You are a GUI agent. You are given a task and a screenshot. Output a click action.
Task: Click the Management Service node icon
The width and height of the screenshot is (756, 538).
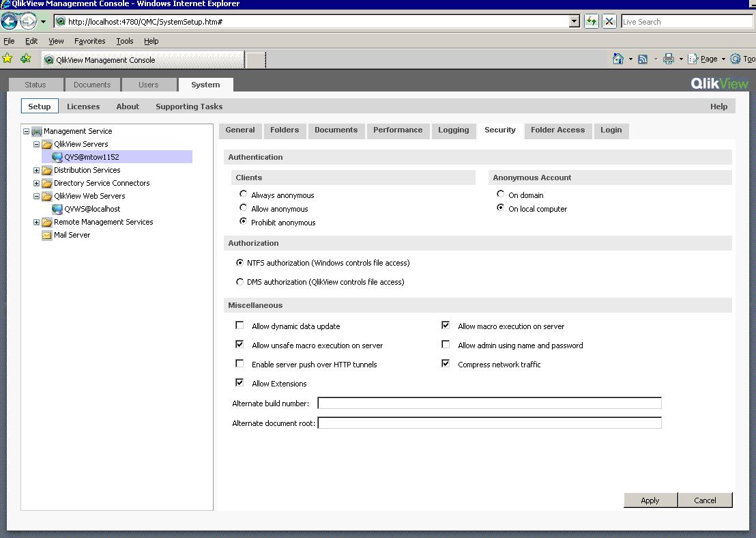(x=37, y=131)
